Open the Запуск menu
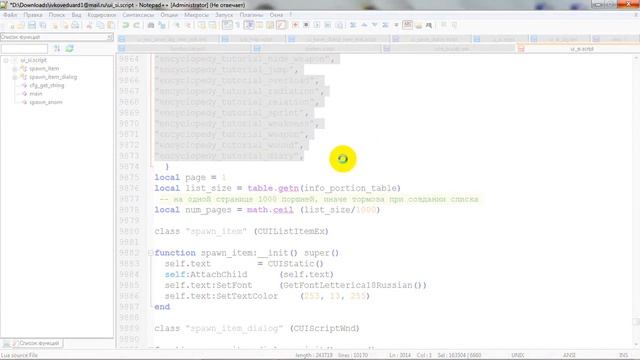The image size is (640, 360). [x=224, y=15]
